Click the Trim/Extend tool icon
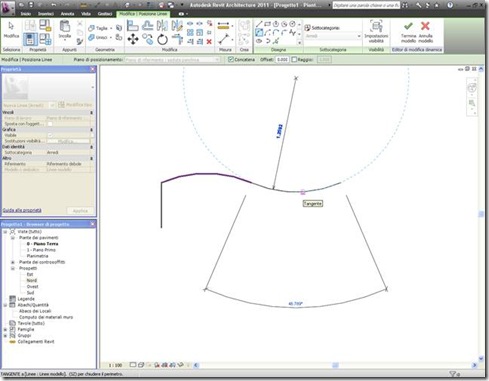This screenshot has width=489, height=381. pos(177,39)
